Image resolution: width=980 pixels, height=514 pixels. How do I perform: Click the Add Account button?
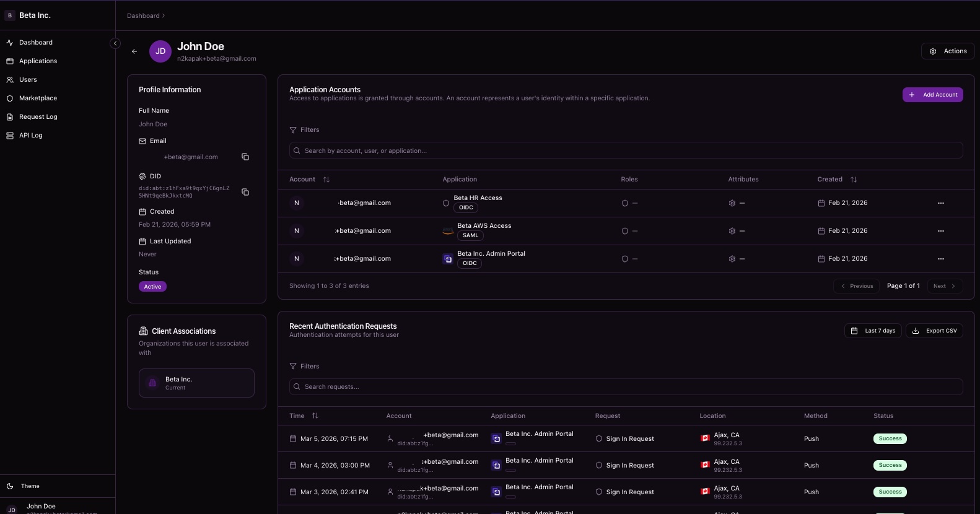pos(932,95)
